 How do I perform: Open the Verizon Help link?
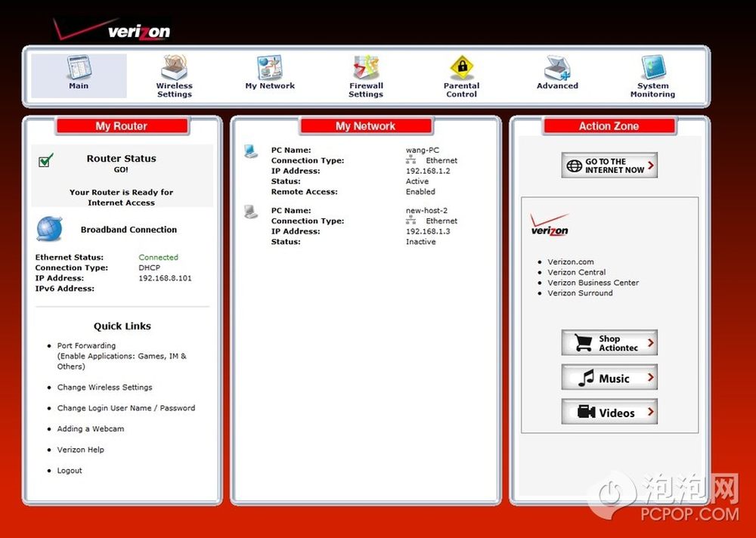[x=81, y=450]
